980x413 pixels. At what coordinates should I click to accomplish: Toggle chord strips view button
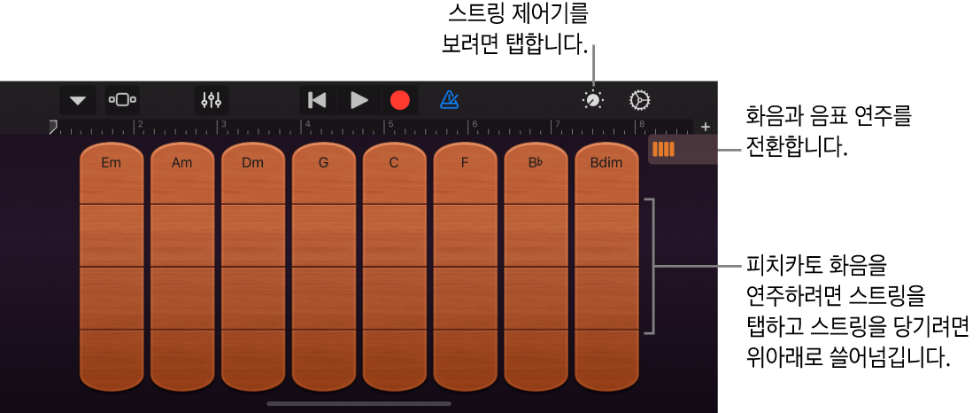pyautogui.click(x=664, y=150)
